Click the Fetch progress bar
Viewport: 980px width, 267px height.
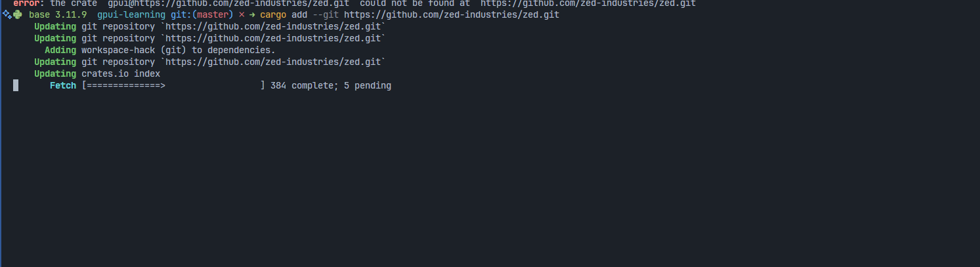click(x=173, y=85)
